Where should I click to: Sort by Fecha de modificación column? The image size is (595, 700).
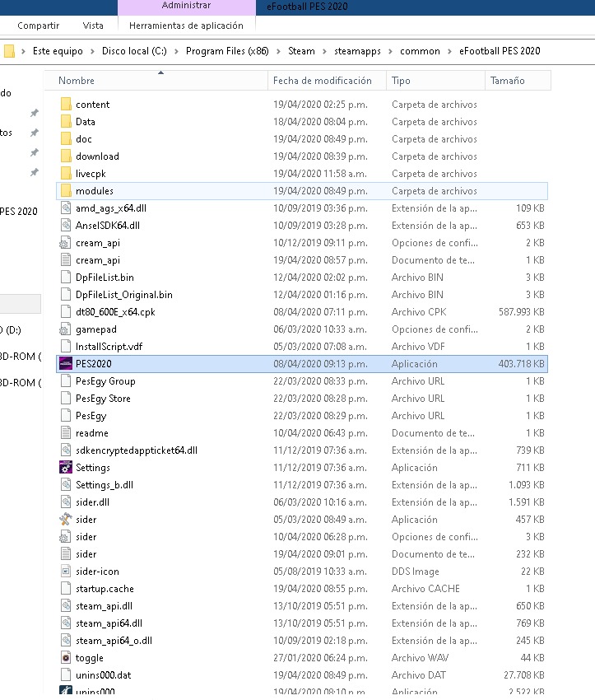(328, 81)
